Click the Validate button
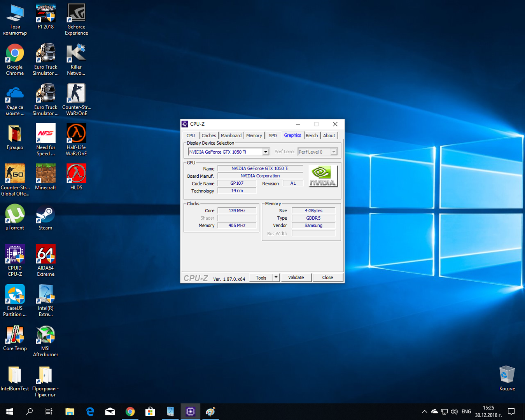Screen dimensions: 525x420 pos(296,277)
